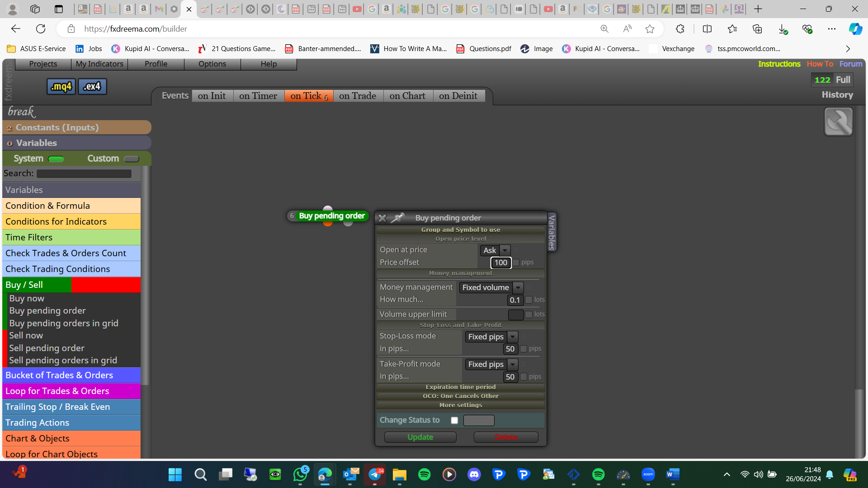Open the Windows Start menu

[x=175, y=474]
